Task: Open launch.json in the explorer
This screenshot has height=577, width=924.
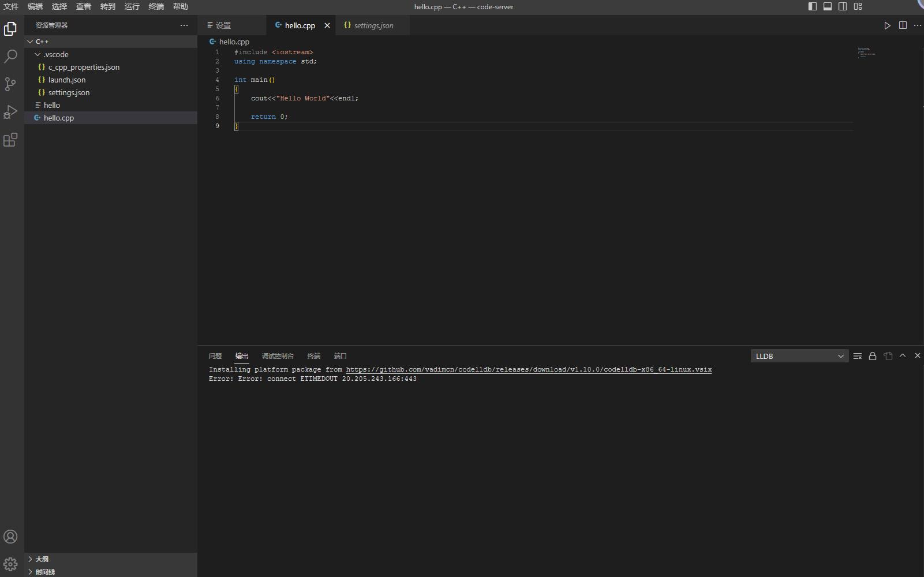Action: (x=67, y=80)
